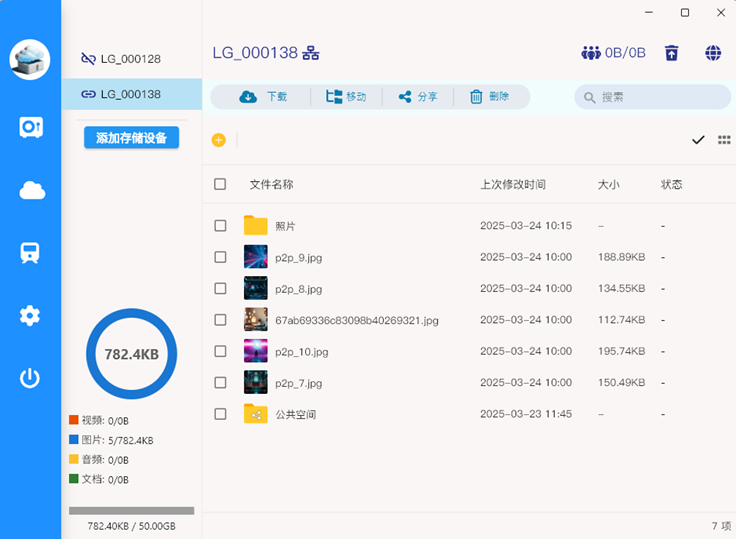Viewport: 736px width, 539px height.
Task: Click the p2p_10.jpg file name
Action: (x=302, y=352)
